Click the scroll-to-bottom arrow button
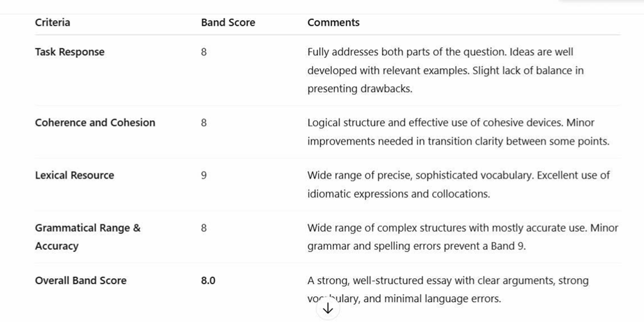644x322 pixels. click(x=327, y=309)
